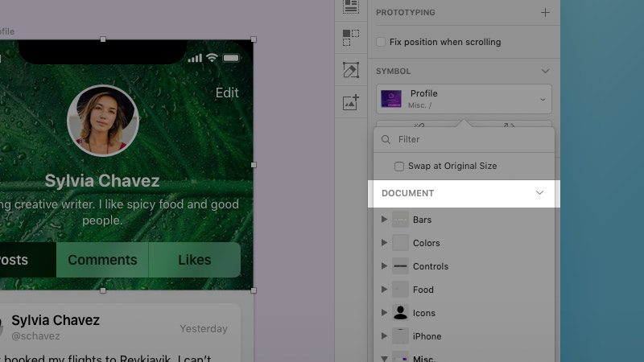Click the Profile symbol thumbnail preview
Image resolution: width=644 pixels, height=362 pixels.
[391, 99]
